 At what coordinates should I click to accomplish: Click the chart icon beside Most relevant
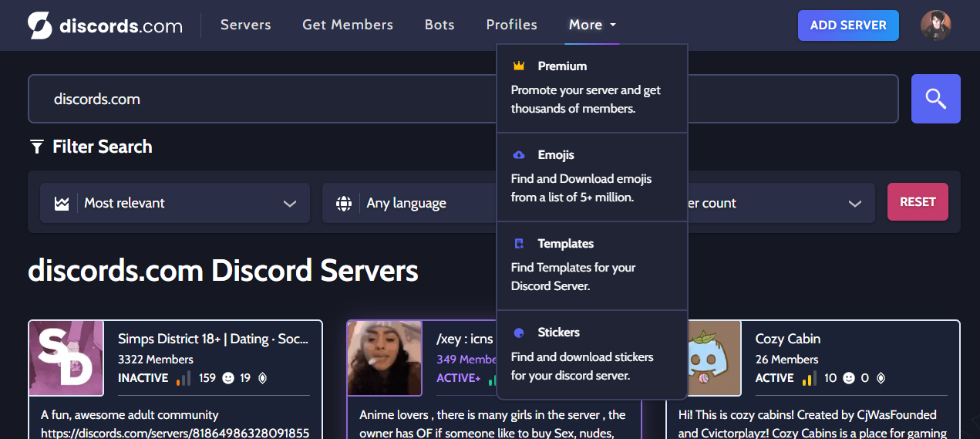click(62, 204)
